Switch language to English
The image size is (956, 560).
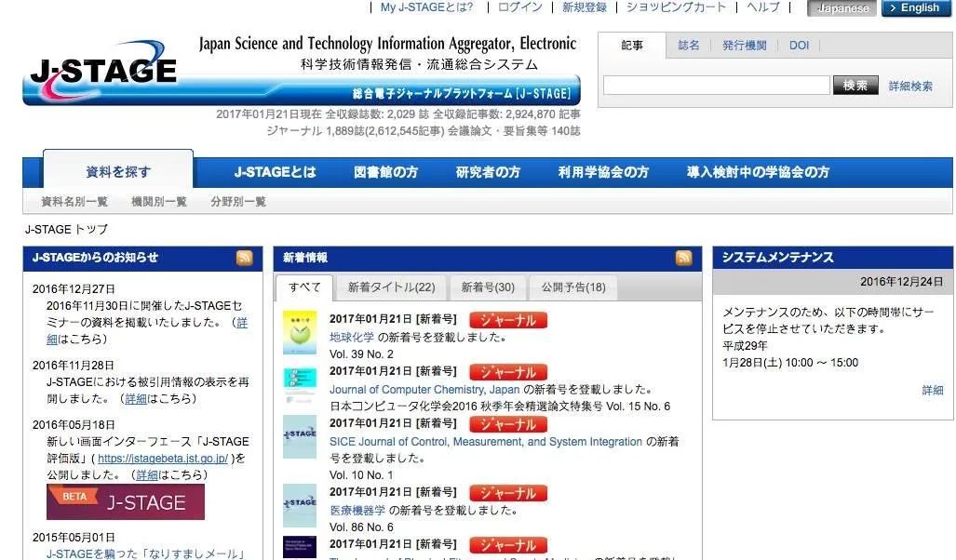coord(917,8)
